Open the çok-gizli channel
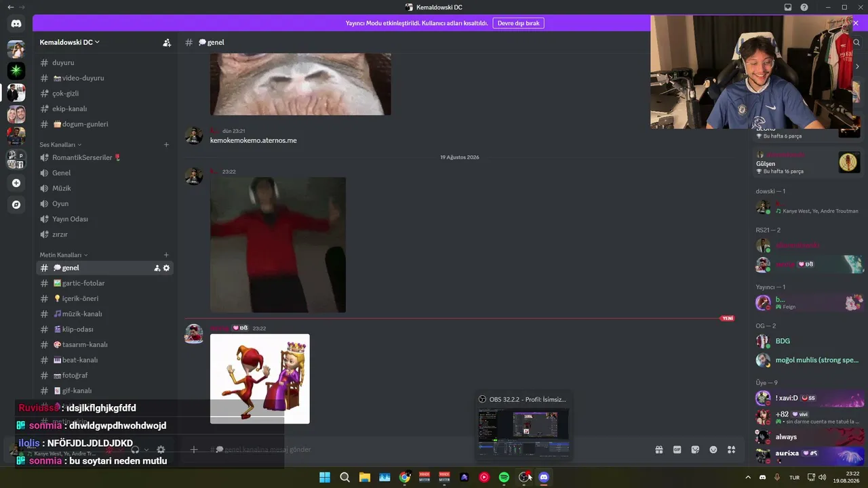Viewport: 868px width, 488px height. pos(105,94)
